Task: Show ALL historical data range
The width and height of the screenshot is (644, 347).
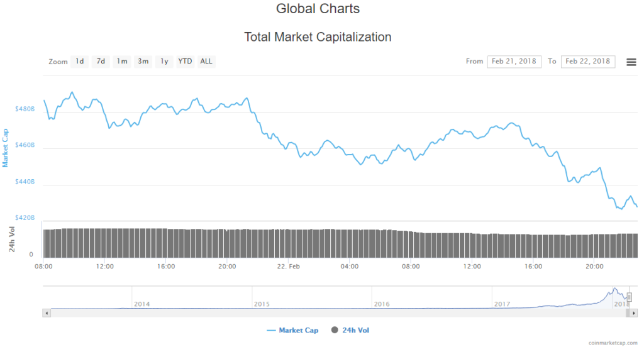Action: tap(206, 61)
